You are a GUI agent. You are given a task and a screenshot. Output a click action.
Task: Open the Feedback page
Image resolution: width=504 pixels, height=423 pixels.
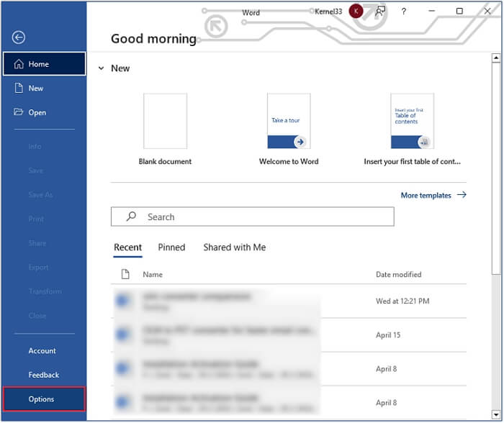pos(44,375)
